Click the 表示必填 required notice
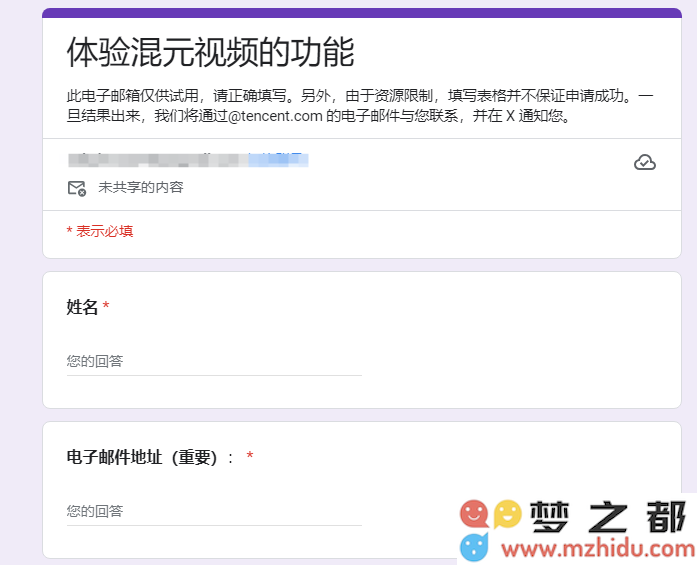The image size is (697, 565). (100, 231)
